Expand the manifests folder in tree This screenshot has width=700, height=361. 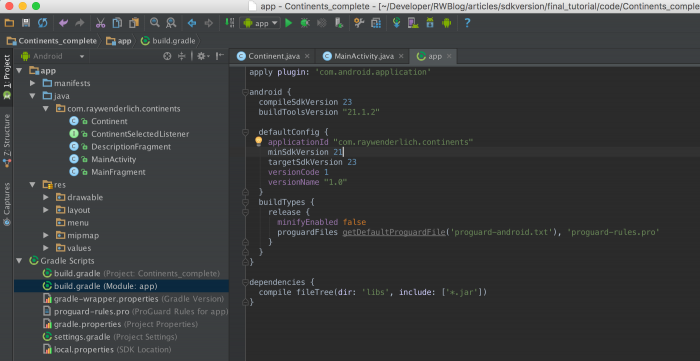(33, 83)
